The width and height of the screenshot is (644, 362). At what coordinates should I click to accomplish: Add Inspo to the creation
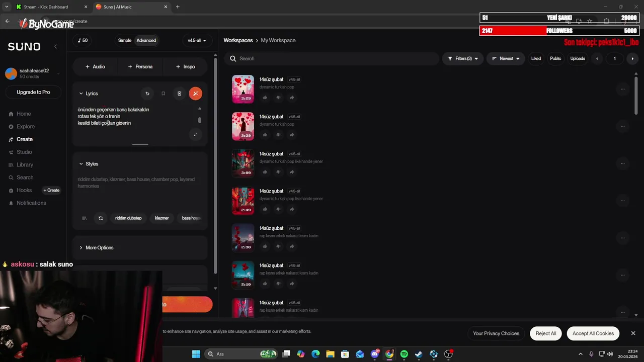coord(185,67)
